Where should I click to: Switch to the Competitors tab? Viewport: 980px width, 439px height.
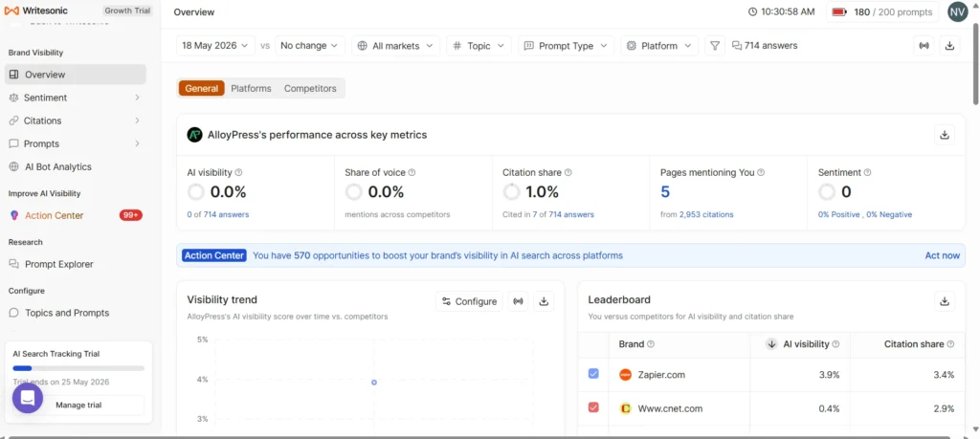pos(310,89)
